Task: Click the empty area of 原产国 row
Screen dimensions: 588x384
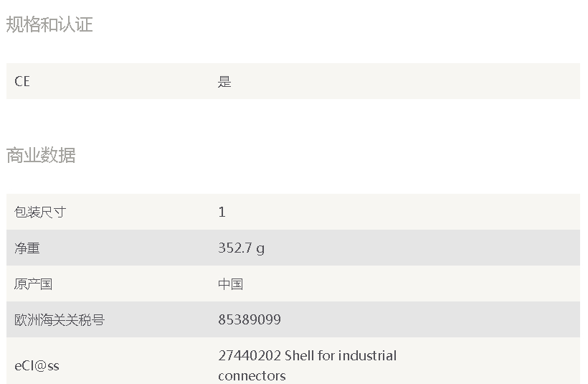Action: click(412, 284)
